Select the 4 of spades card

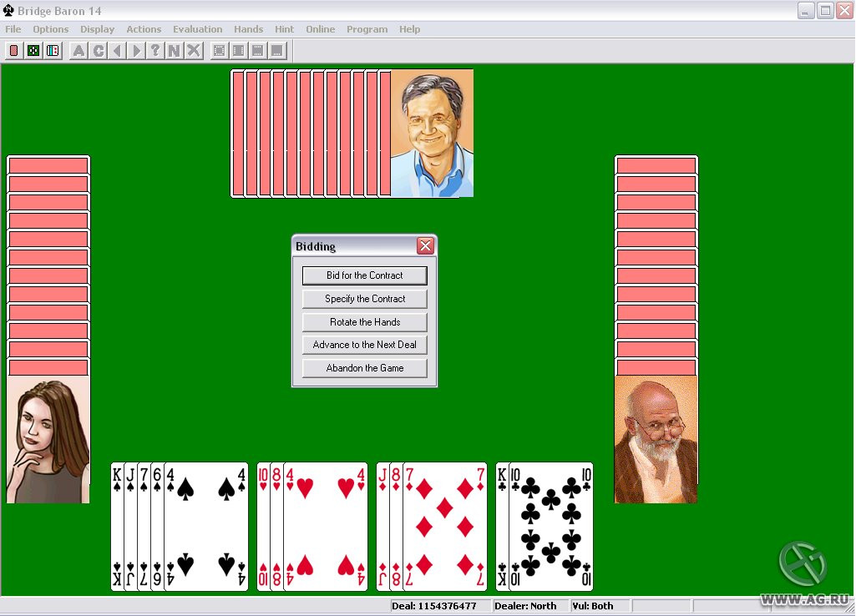point(206,527)
